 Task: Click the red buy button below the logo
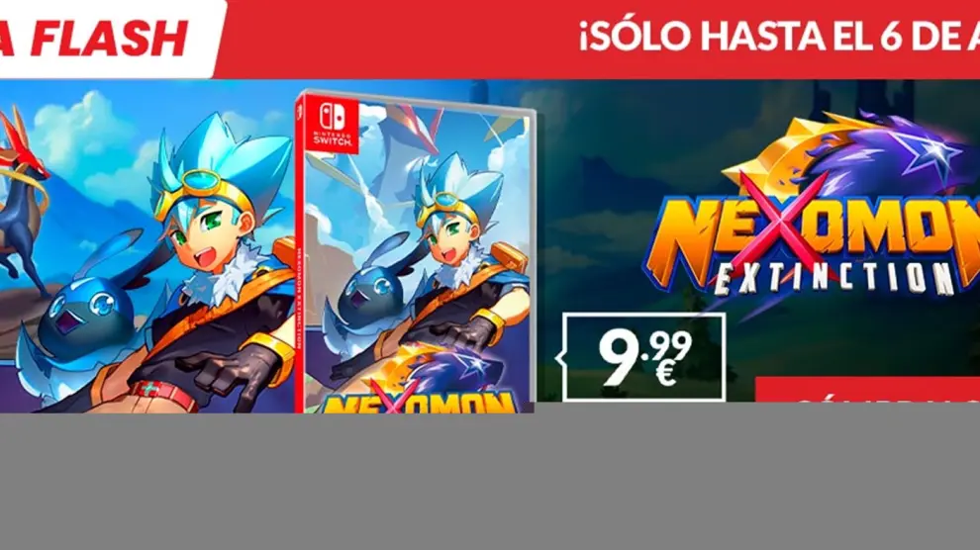click(x=867, y=394)
